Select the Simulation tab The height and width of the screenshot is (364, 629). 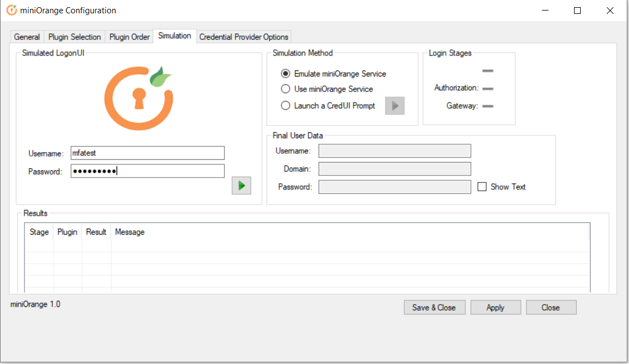tap(174, 36)
